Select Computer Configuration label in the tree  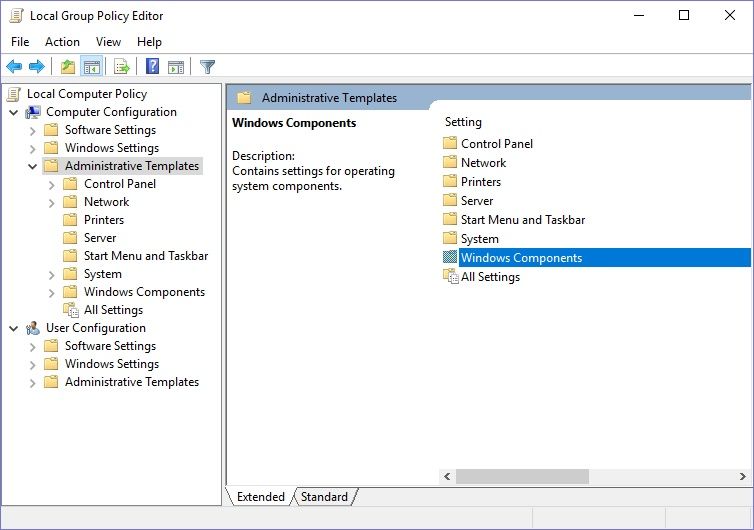click(111, 112)
